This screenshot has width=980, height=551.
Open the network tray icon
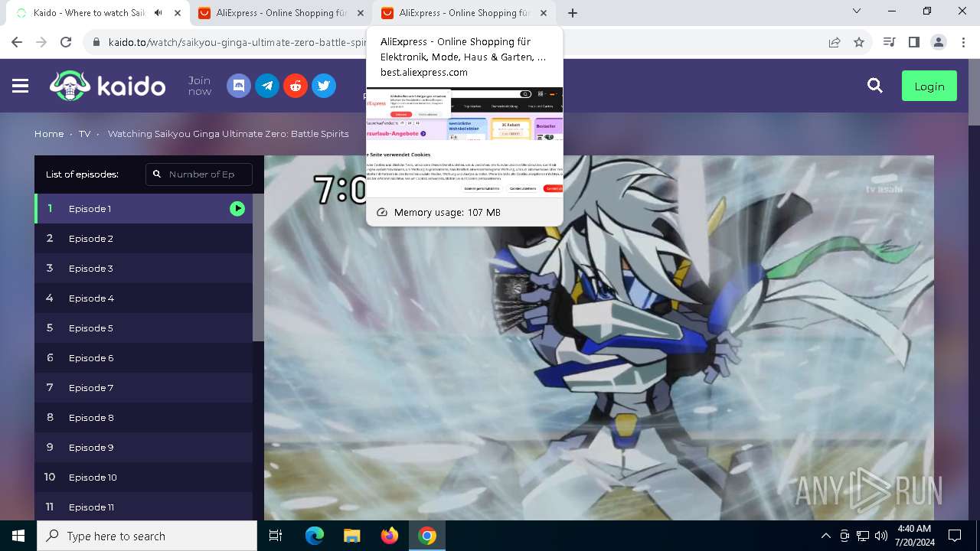pyautogui.click(x=863, y=536)
